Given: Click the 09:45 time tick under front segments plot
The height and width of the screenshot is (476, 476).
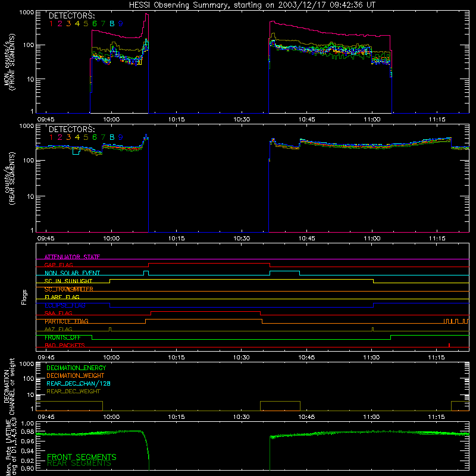Looking at the screenshot, I should pyautogui.click(x=46, y=120).
